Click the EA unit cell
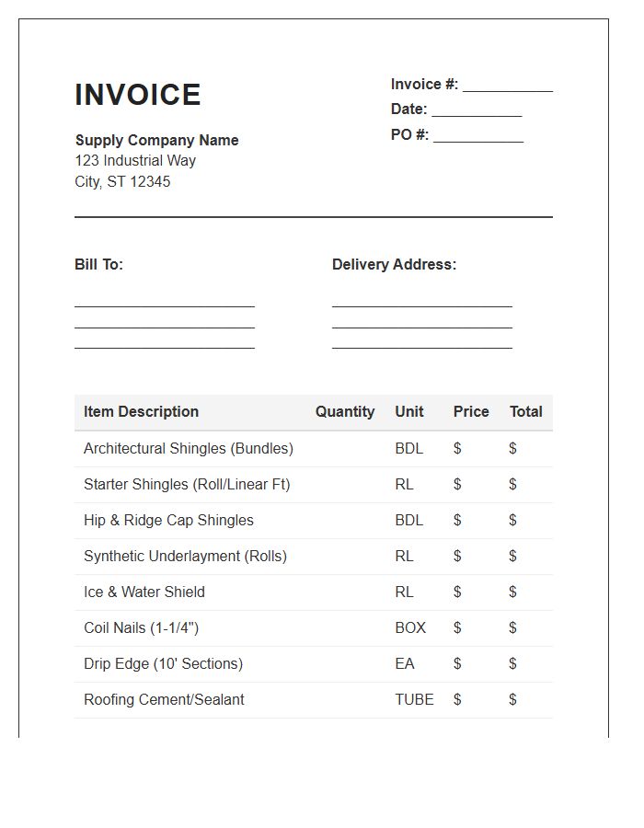This screenshot has width=644, height=828. click(x=405, y=663)
